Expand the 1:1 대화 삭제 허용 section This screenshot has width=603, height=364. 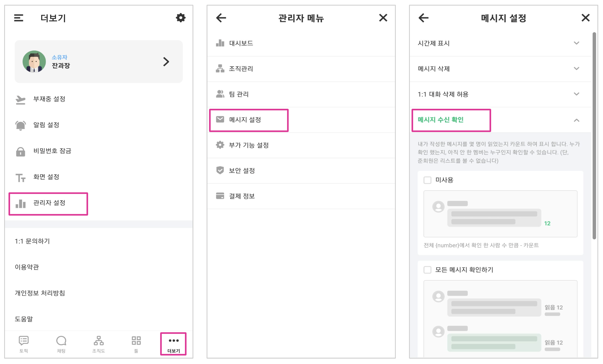(576, 94)
